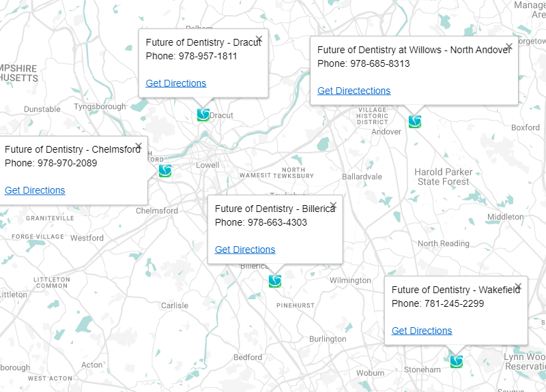Open Get Directions for Dracut office
Viewport: 546px width, 392px height.
[176, 83]
